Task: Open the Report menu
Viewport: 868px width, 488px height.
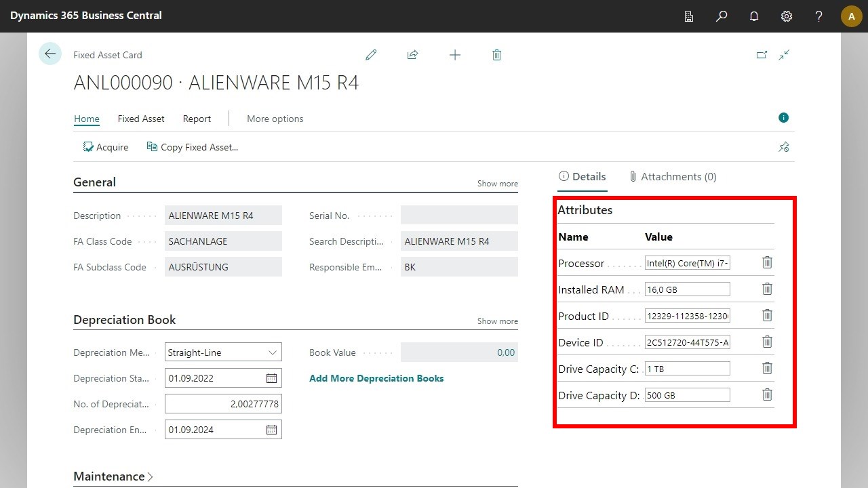Action: 197,119
